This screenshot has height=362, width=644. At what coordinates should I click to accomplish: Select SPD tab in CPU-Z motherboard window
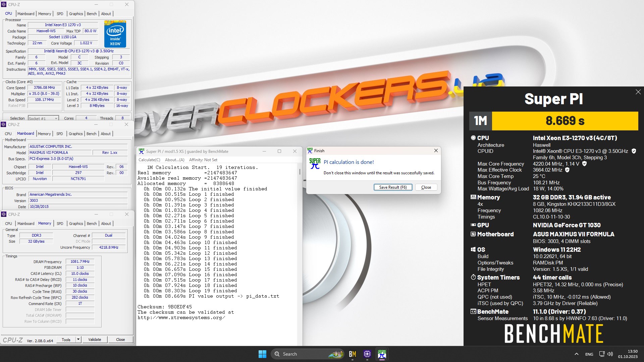60,134
